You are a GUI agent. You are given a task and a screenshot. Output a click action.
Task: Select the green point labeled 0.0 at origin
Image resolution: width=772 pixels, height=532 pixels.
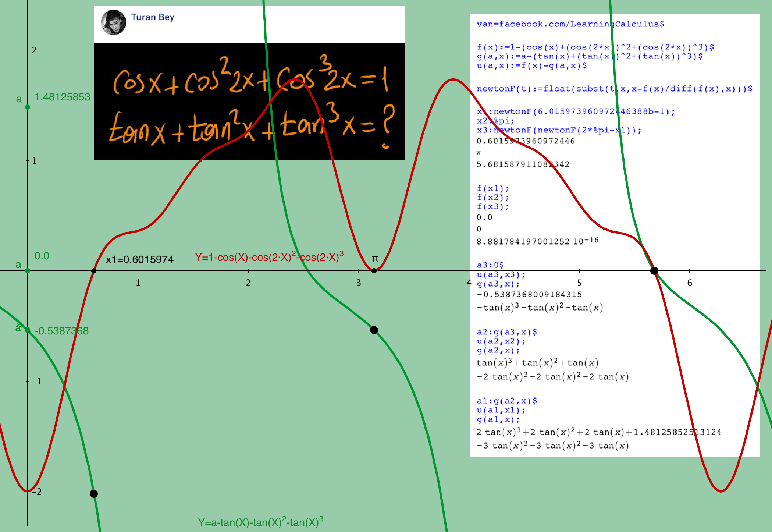click(28, 271)
